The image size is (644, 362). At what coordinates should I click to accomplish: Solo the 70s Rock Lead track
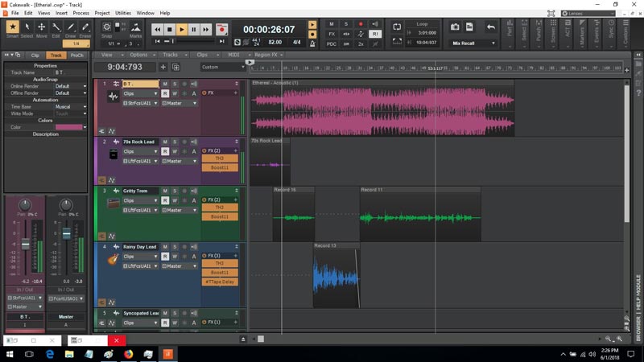(175, 142)
